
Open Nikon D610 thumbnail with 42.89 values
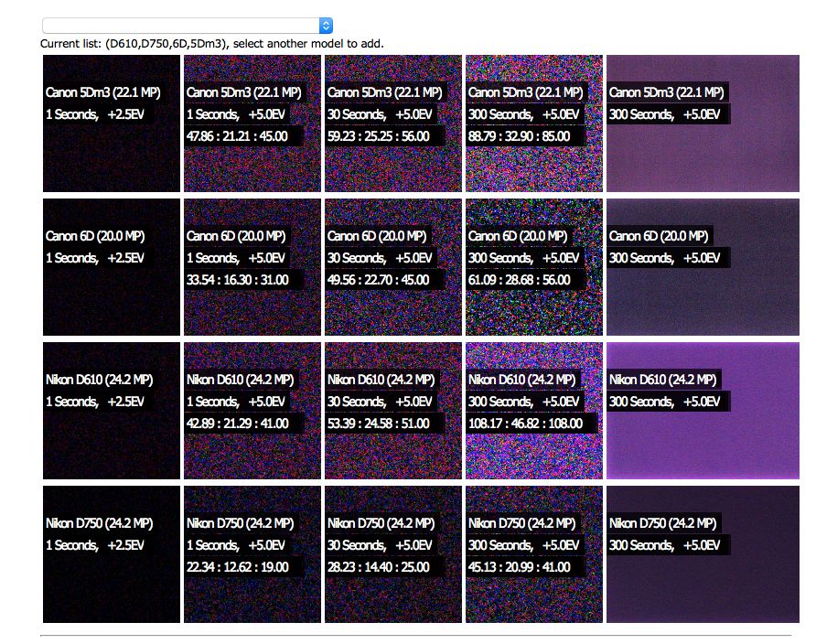tap(252, 411)
